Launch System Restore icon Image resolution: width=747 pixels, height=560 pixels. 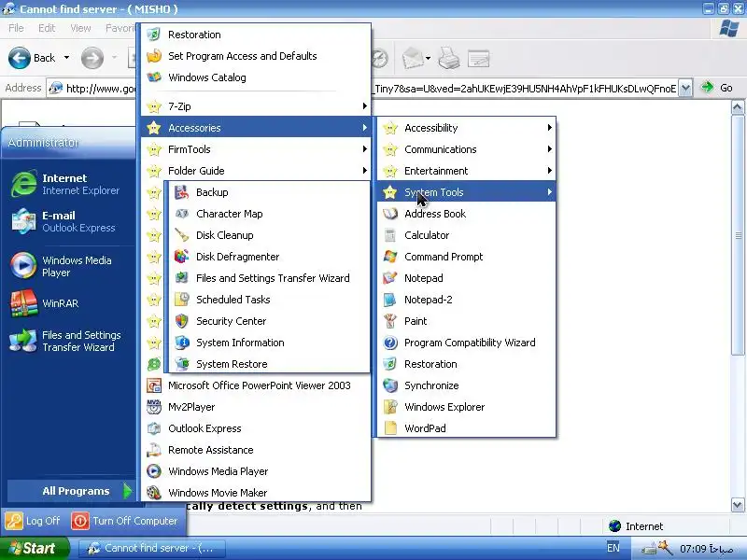pyautogui.click(x=181, y=364)
